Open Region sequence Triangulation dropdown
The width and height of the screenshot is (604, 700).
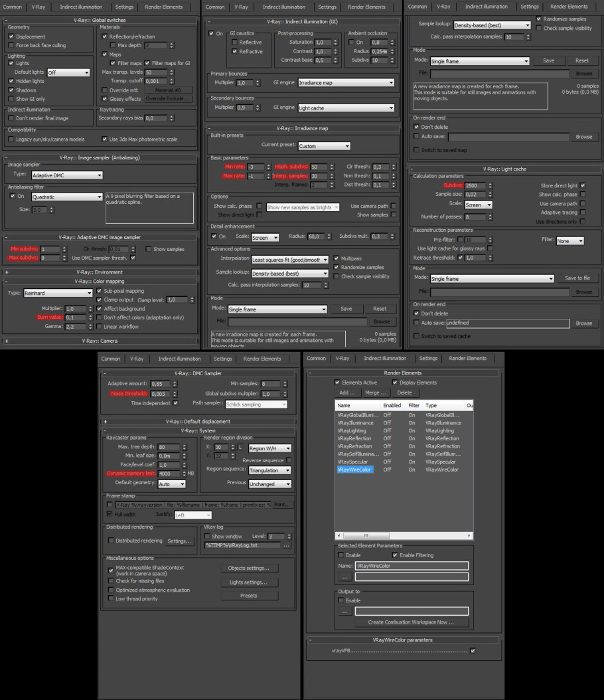pyautogui.click(x=270, y=470)
